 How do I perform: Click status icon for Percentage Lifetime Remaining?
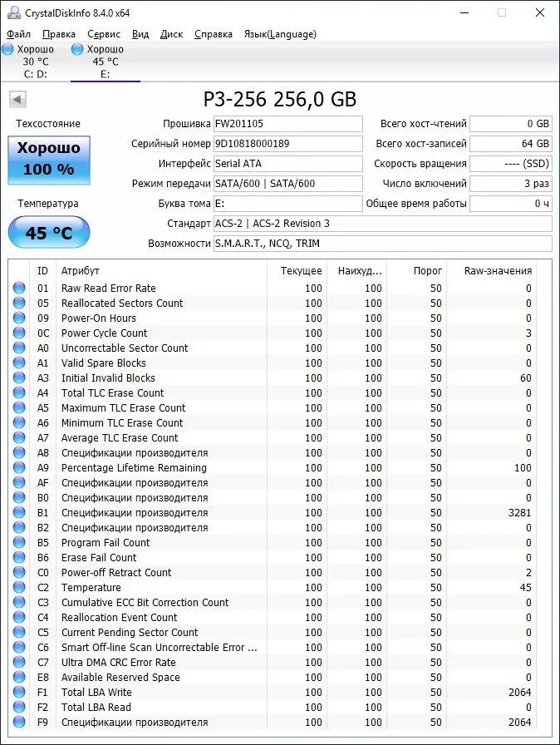coord(19,467)
